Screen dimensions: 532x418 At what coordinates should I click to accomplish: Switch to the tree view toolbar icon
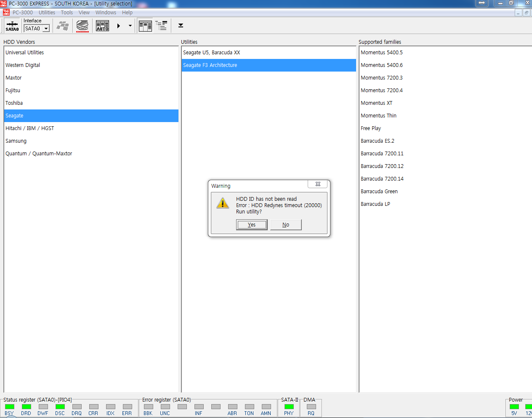point(161,26)
